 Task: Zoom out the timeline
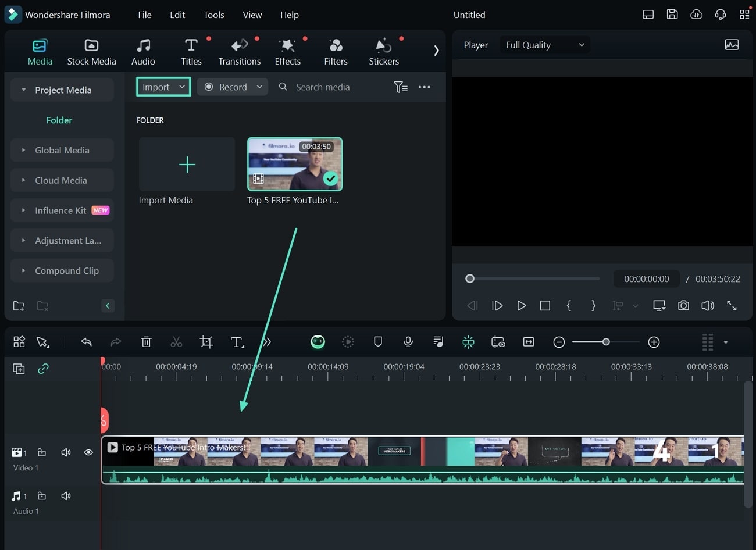[x=559, y=342]
